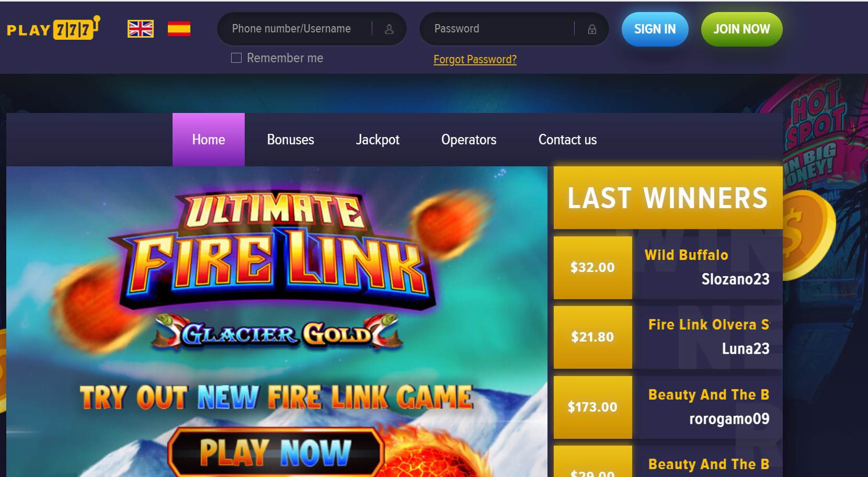Click the Play777 logo

pos(53,28)
